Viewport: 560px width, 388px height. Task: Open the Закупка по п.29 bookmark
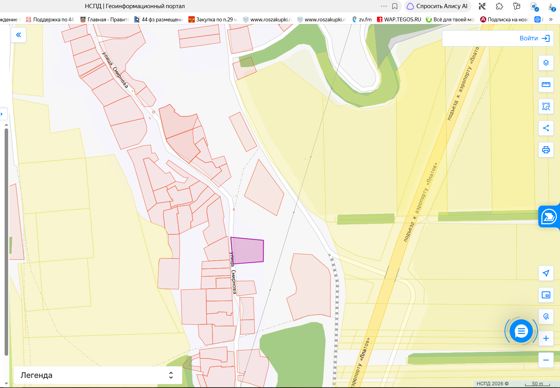[x=211, y=19]
